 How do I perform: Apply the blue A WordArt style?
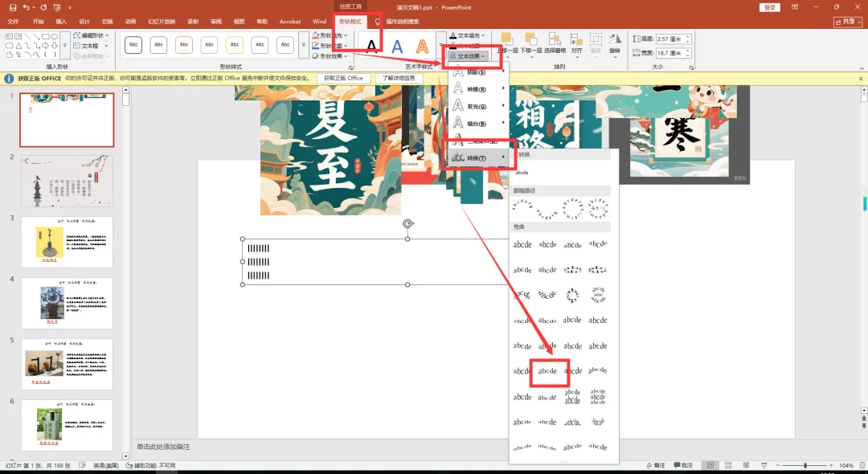pyautogui.click(x=397, y=46)
